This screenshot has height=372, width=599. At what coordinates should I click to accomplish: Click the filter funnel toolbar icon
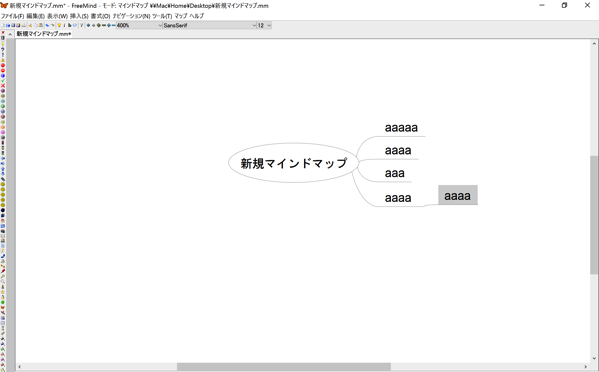tap(82, 25)
